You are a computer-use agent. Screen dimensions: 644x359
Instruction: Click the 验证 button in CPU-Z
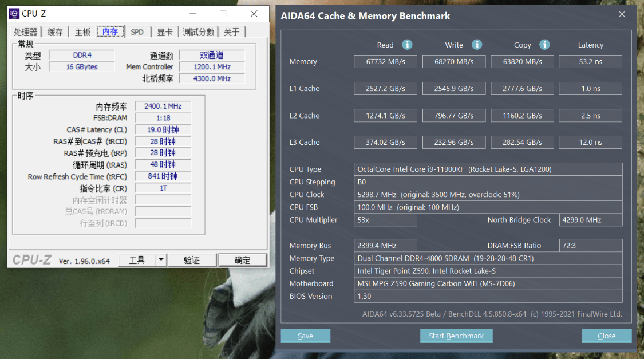(192, 260)
